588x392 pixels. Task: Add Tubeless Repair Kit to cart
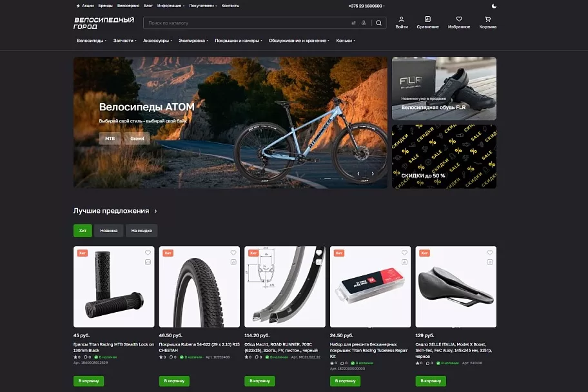click(x=345, y=381)
